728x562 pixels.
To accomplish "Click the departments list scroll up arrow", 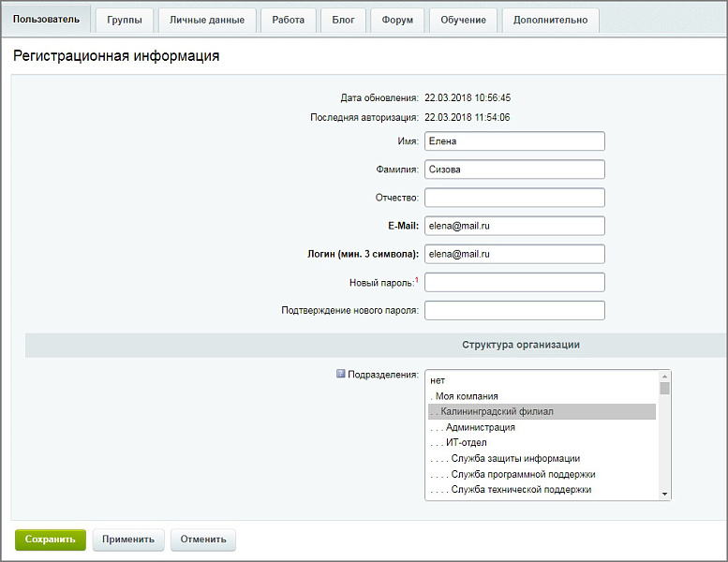I will [665, 376].
